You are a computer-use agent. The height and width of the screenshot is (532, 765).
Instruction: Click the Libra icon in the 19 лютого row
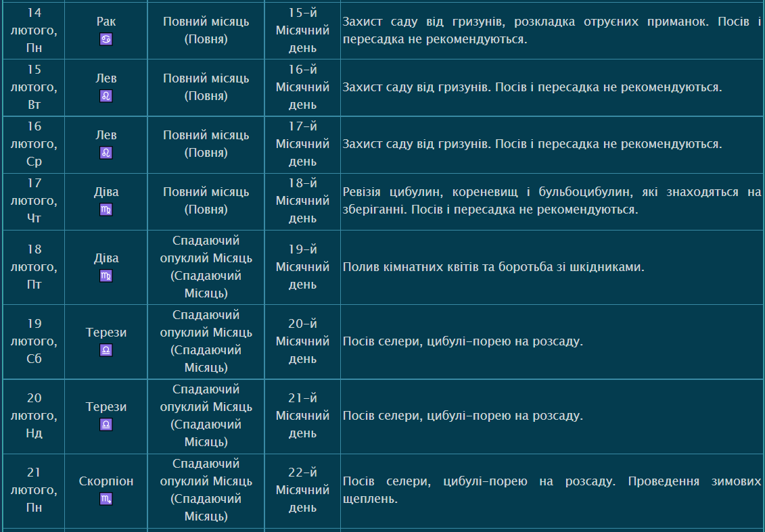(106, 350)
